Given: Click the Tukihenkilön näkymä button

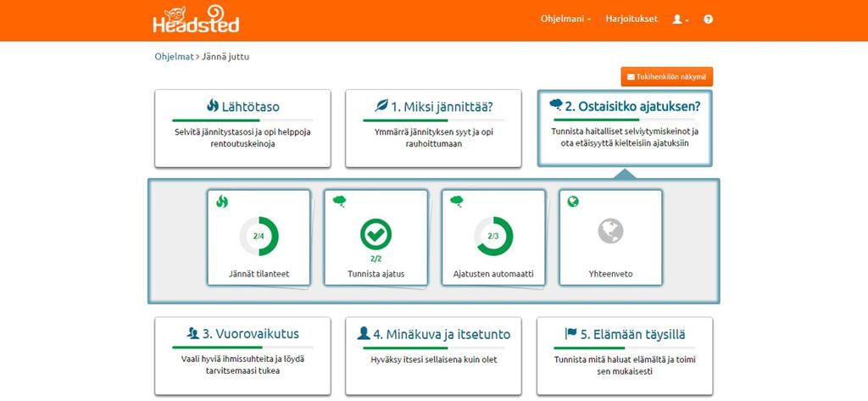Looking at the screenshot, I should pos(666,76).
